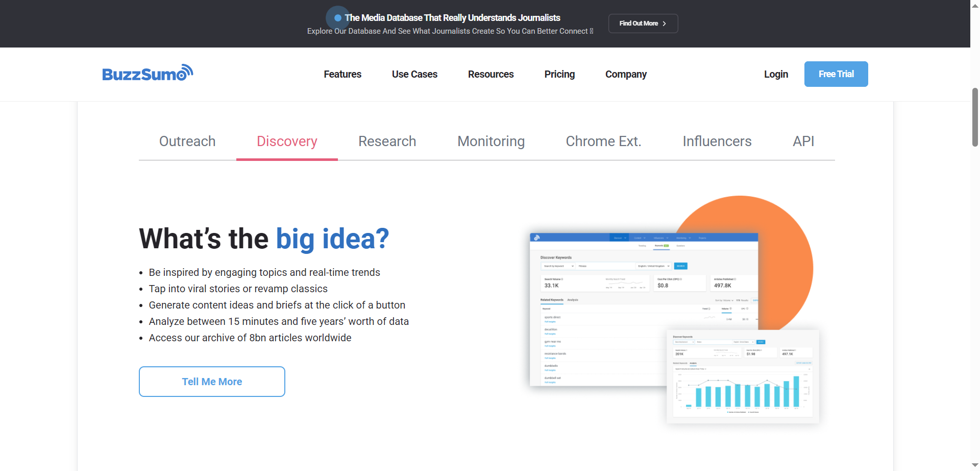Click the Articles Published info icon
Viewport: 980px width, 471px height.
tap(735, 279)
